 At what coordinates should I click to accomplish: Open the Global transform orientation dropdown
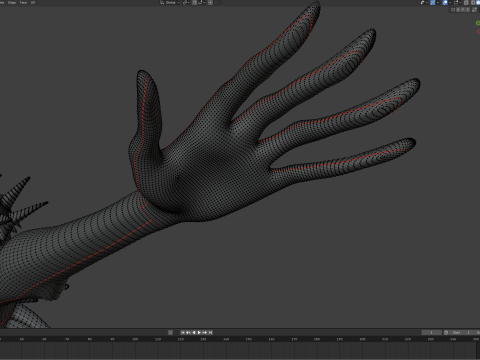click(x=170, y=2)
